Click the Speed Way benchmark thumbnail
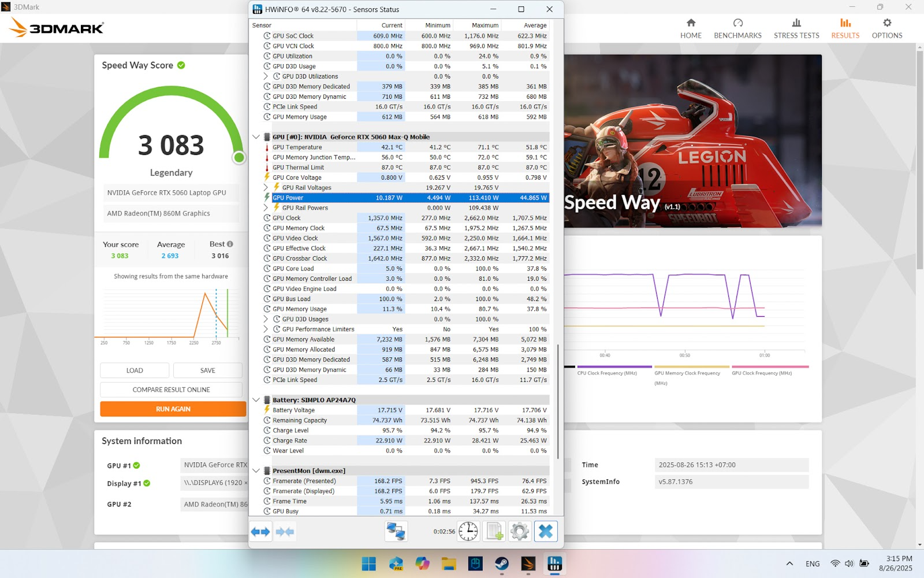The height and width of the screenshot is (578, 924). pos(692,140)
